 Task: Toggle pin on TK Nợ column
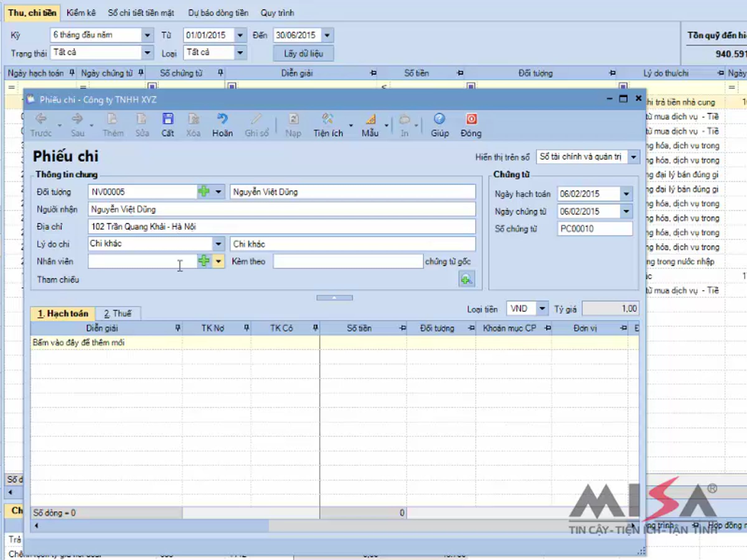tap(247, 328)
